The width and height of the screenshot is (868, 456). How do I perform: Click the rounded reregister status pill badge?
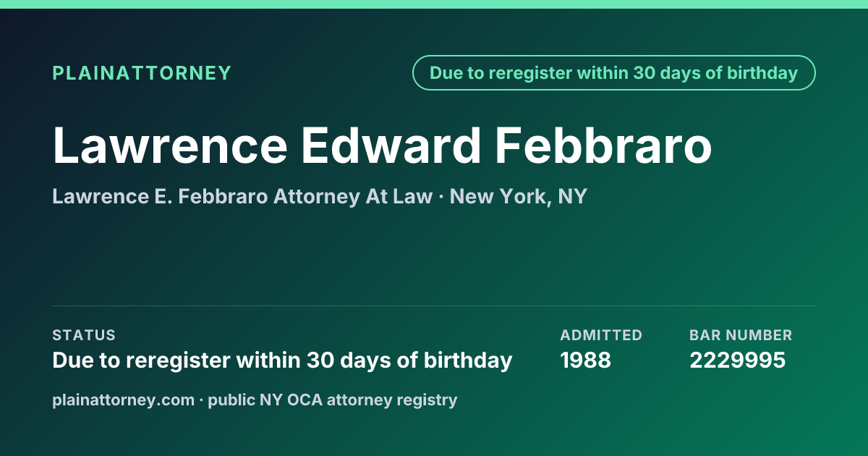613,73
